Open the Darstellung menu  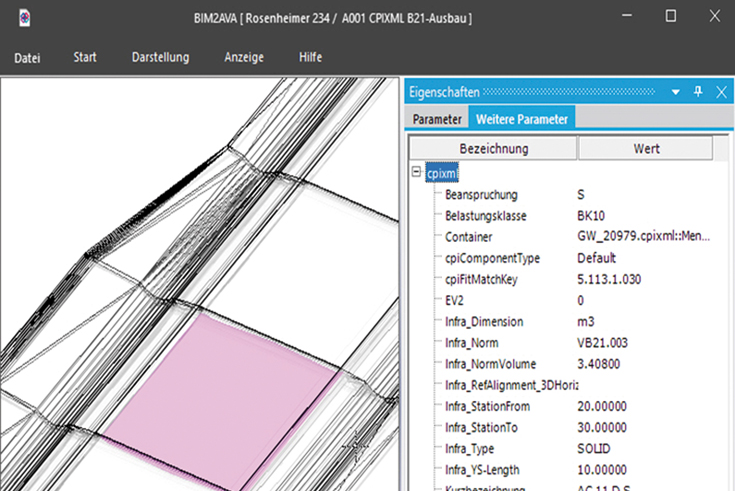160,58
